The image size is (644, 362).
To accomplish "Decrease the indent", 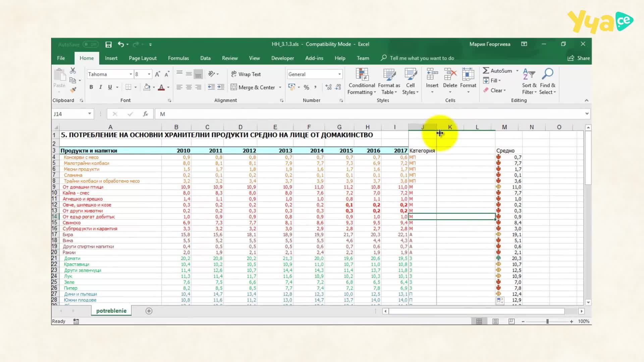I will [211, 87].
